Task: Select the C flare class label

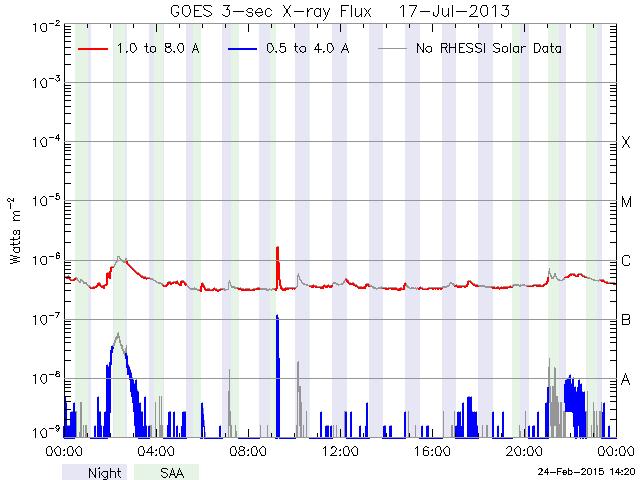Action: (626, 262)
